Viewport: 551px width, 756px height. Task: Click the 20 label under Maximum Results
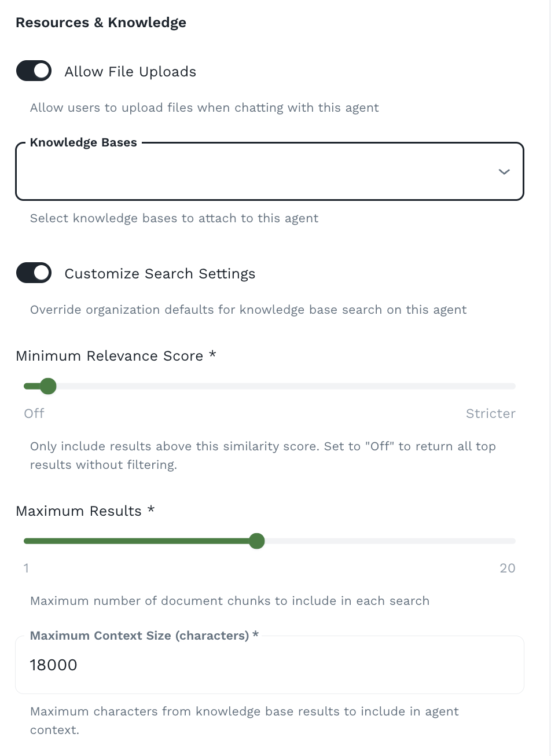point(508,568)
